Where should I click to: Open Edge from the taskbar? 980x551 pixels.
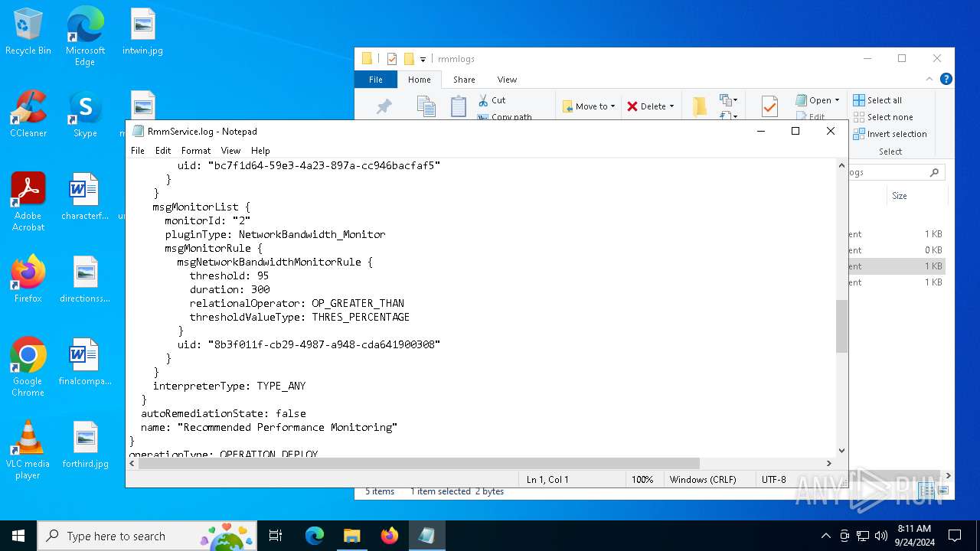315,536
